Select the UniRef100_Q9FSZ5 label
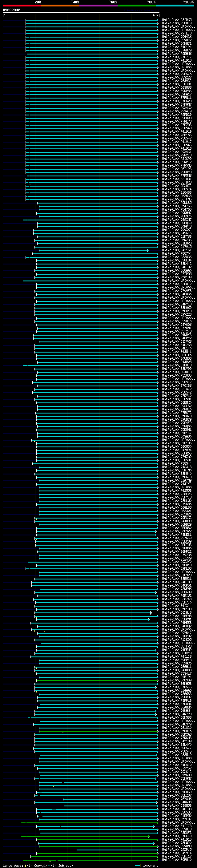Image resolution: width=197 pixels, height=868 pixels. pos(177,74)
